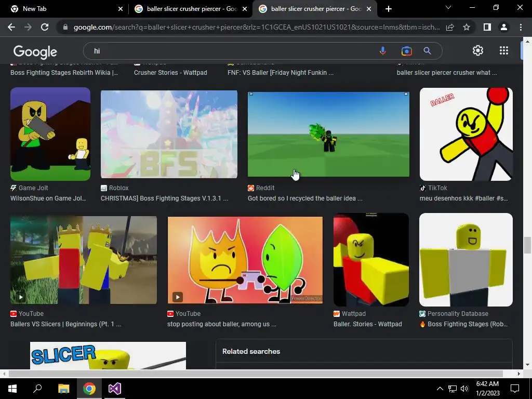
Task: Click the Google search magnifier button
Action: 427,51
